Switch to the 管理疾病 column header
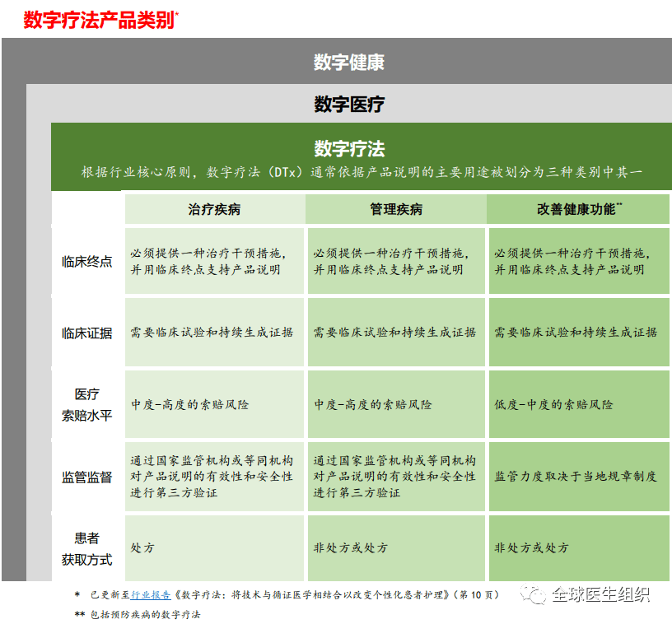Screen dimensions: 672x624 pyautogui.click(x=396, y=209)
